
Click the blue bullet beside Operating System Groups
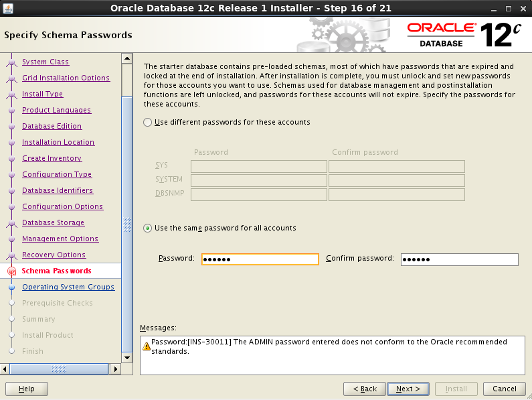tap(12, 287)
